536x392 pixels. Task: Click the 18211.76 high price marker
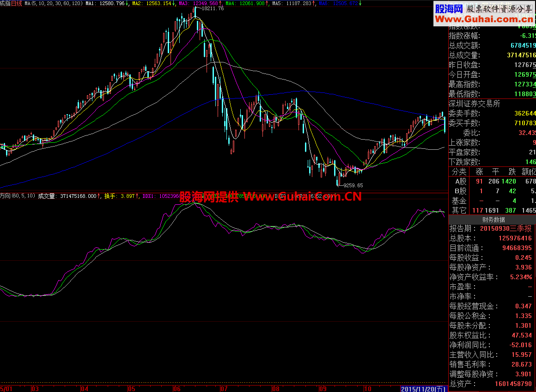[x=213, y=8]
